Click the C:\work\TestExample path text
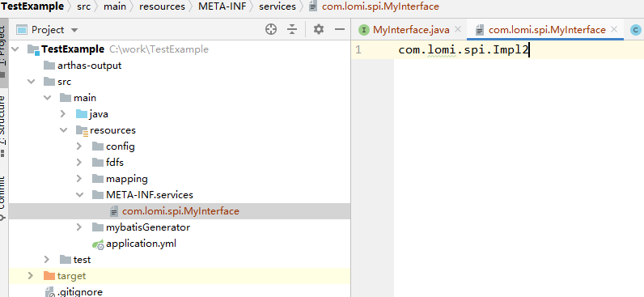Viewport: 644px width, 297px height. 159,49
